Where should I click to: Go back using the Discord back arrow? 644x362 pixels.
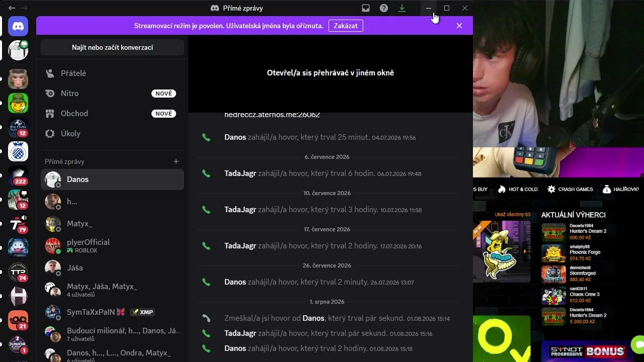click(x=12, y=8)
